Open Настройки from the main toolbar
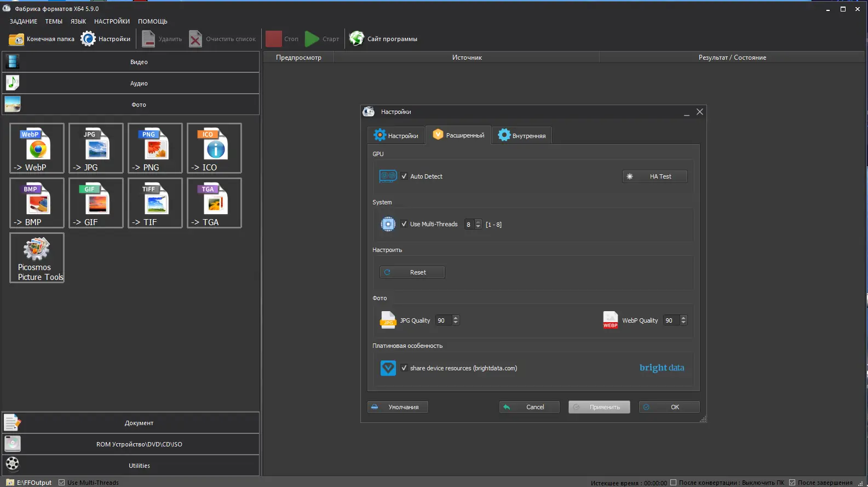868x487 pixels. point(106,39)
